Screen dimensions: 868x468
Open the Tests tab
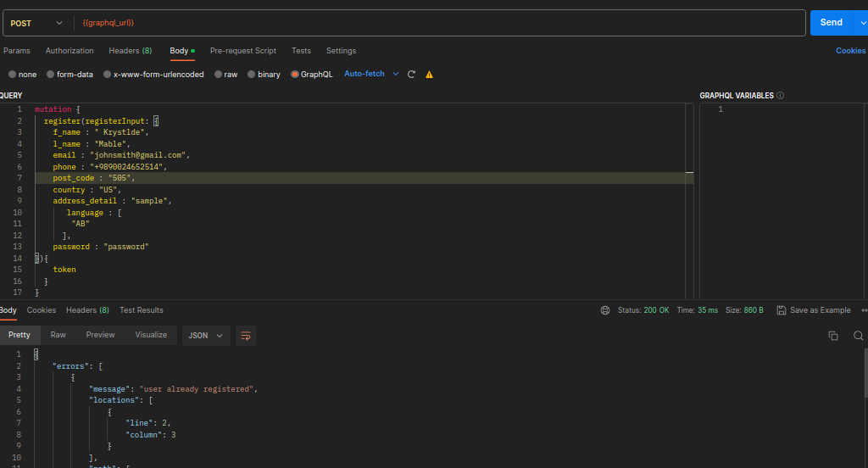click(x=301, y=50)
